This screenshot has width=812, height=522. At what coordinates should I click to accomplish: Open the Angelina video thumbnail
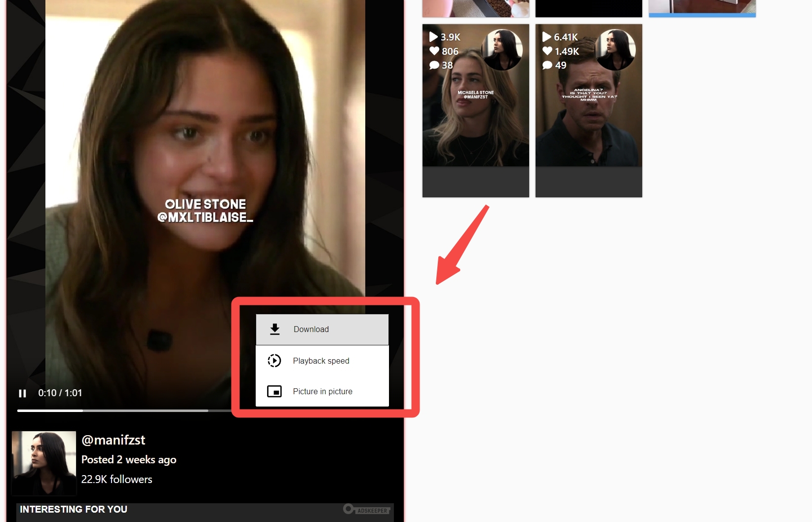point(589,111)
